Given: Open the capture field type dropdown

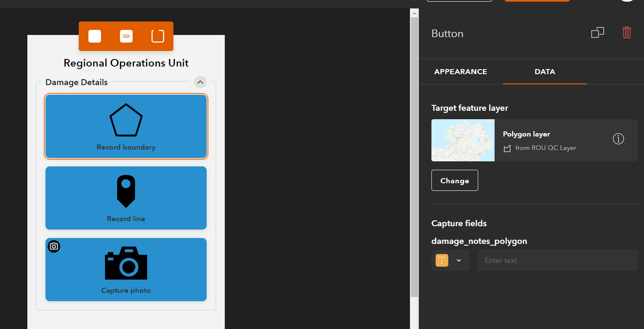Looking at the screenshot, I should 459,260.
